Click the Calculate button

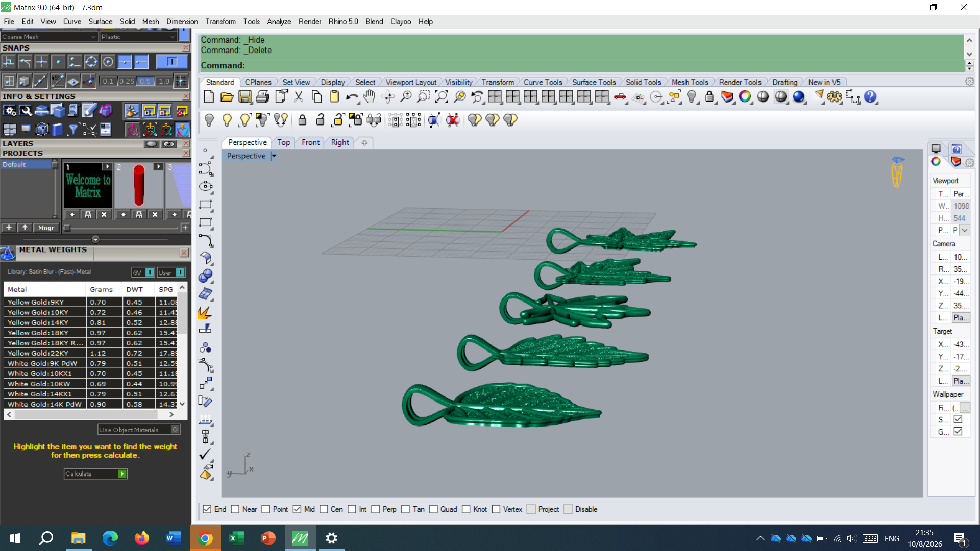[95, 474]
